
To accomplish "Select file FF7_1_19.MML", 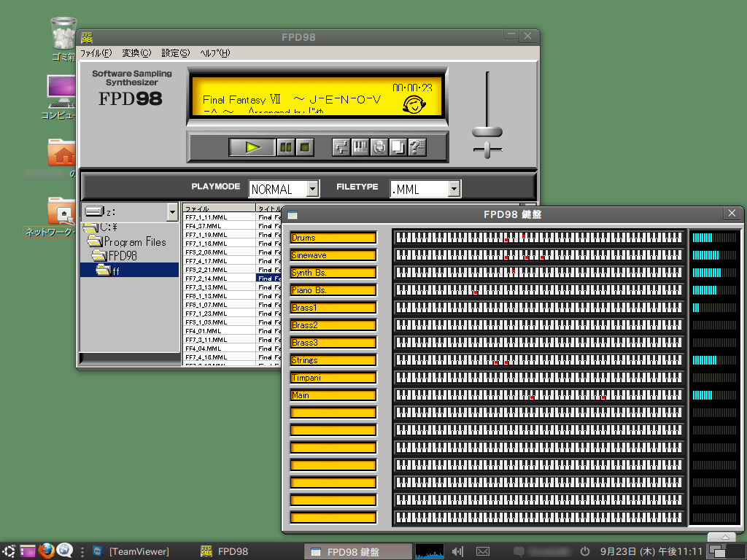I will point(206,235).
